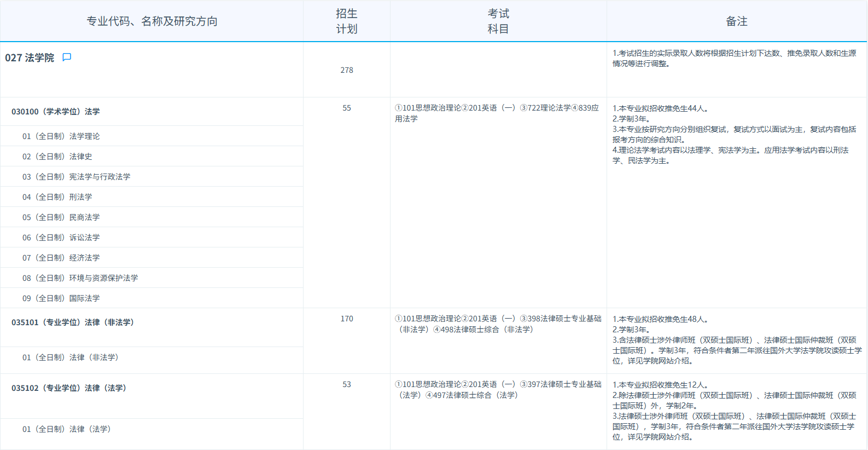Click the 035101 法律（非法学）major row
The height and width of the screenshot is (450, 868).
pyautogui.click(x=73, y=322)
